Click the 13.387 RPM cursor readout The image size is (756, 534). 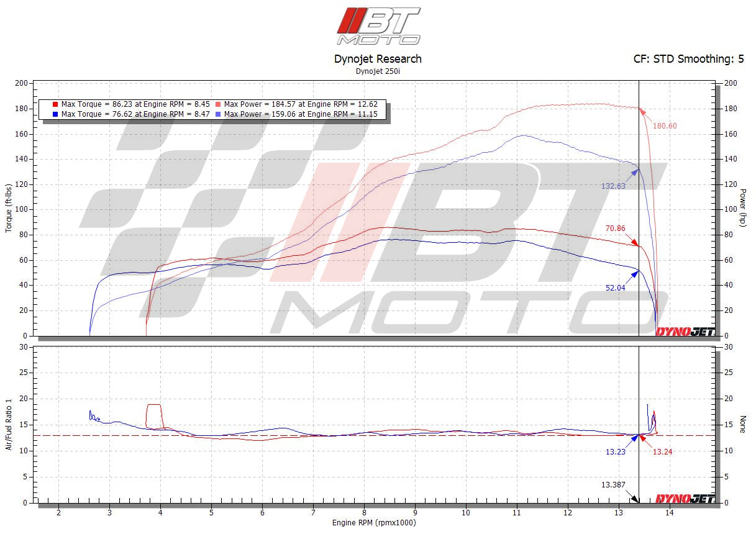pos(613,485)
